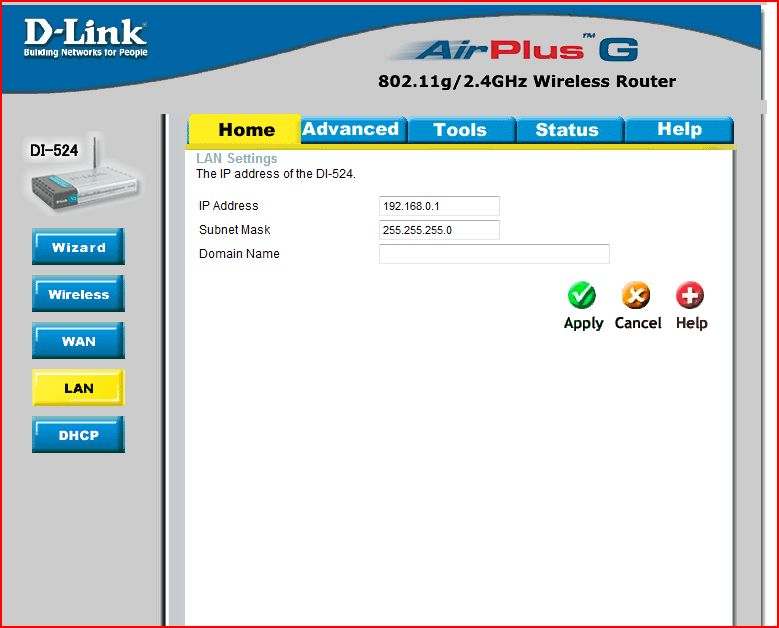Select the LAN sidebar button
The height and width of the screenshot is (628, 779).
pos(78,388)
